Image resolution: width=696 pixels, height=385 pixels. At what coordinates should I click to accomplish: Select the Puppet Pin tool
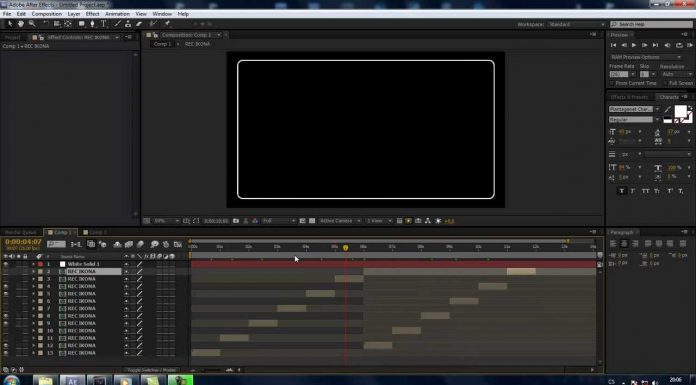coord(167,23)
